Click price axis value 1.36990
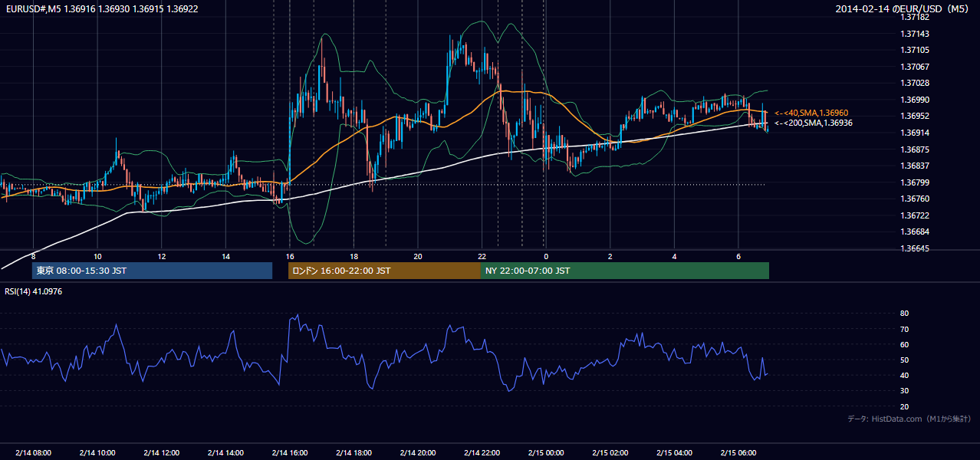980x460 pixels. (x=915, y=100)
